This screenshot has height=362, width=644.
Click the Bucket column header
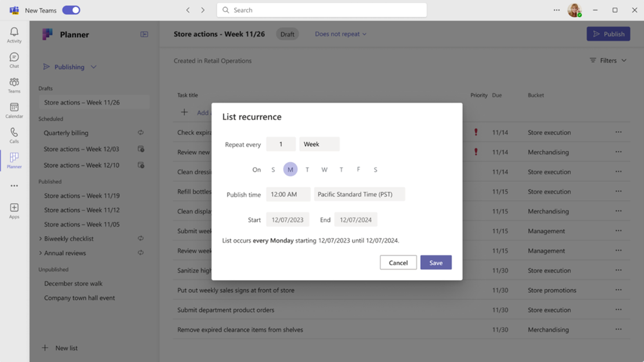click(x=536, y=95)
